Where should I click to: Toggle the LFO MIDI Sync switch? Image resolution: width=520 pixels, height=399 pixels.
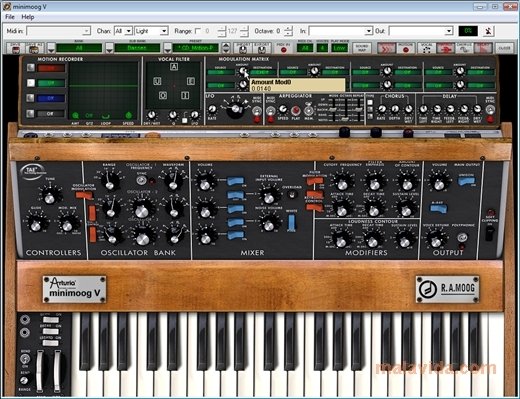point(257,111)
